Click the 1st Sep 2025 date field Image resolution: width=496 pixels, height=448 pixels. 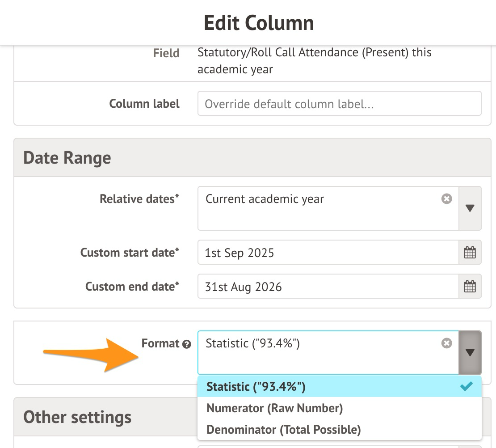[328, 253]
